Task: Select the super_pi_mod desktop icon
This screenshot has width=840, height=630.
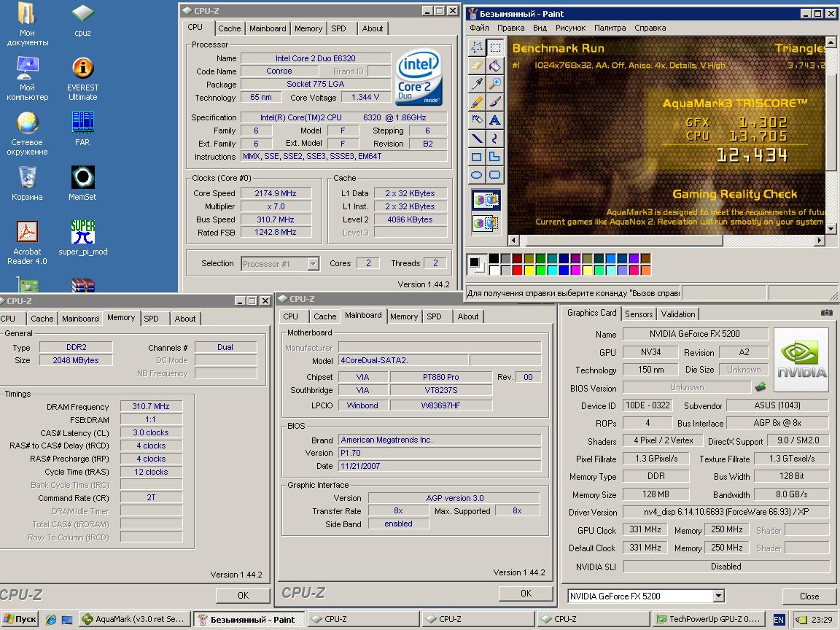Action: pyautogui.click(x=82, y=238)
